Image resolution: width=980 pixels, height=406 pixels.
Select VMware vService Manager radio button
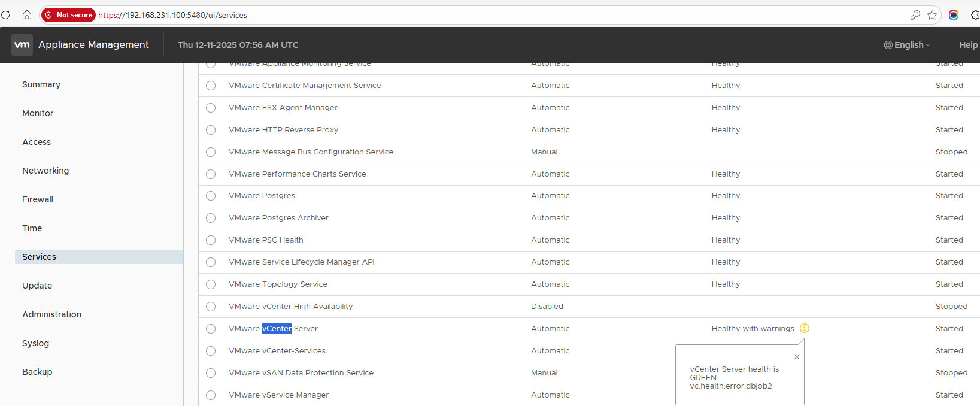211,395
